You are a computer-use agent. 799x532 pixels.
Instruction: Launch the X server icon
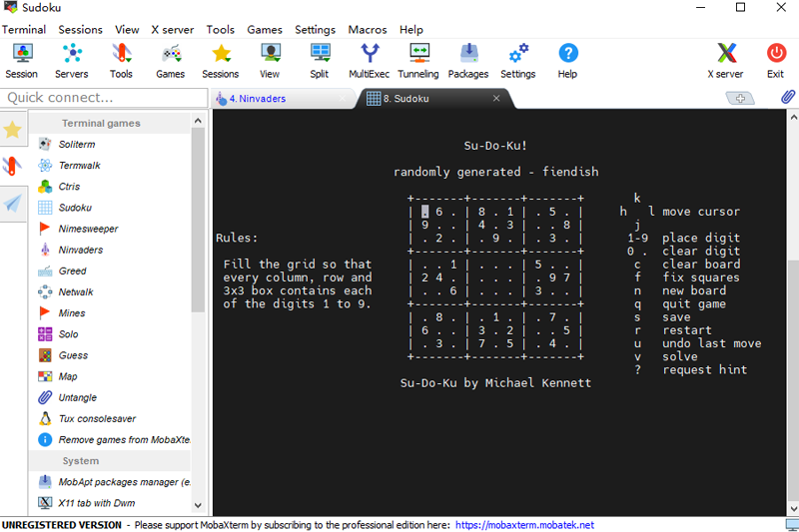point(726,61)
